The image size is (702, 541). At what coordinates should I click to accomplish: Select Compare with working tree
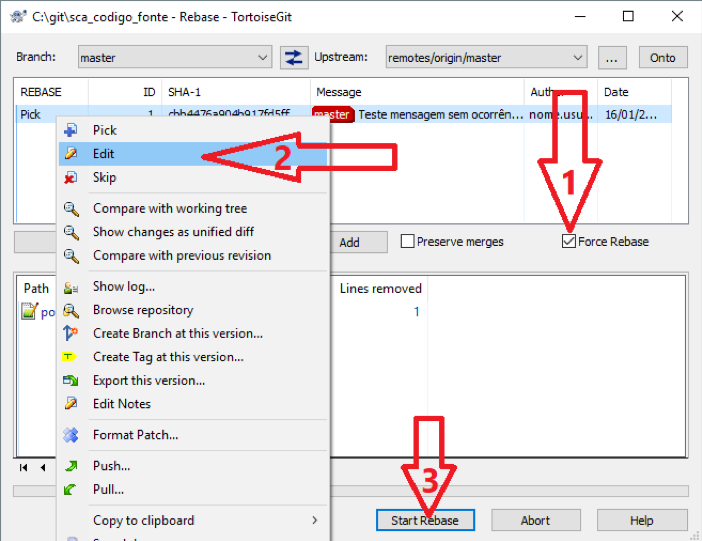pyautogui.click(x=169, y=209)
